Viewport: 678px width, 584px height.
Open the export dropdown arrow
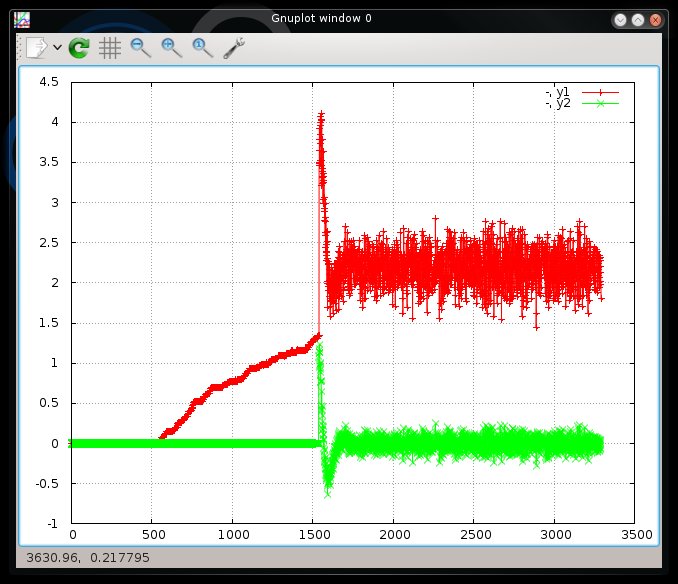tap(57, 47)
